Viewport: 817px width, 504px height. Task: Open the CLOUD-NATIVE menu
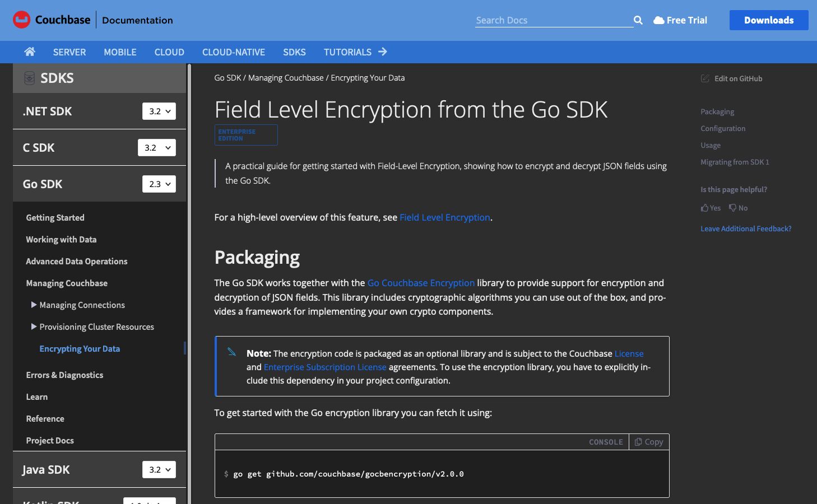(x=234, y=52)
